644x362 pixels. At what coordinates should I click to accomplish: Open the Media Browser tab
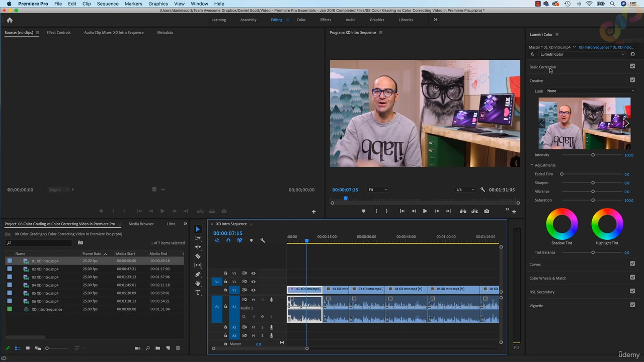(x=141, y=224)
